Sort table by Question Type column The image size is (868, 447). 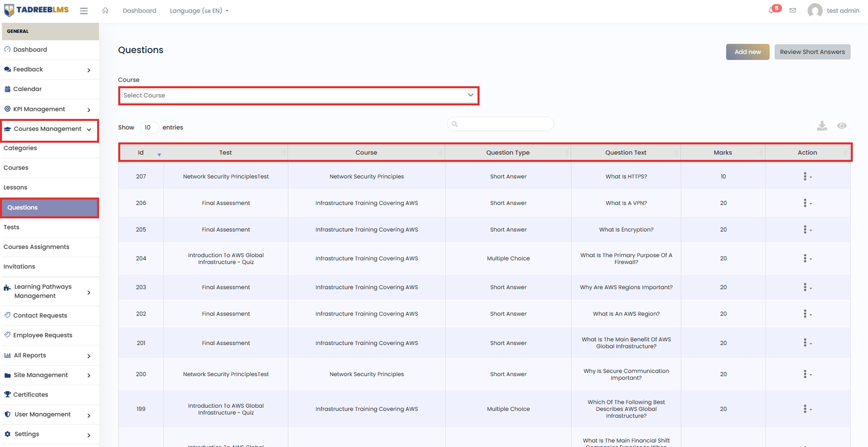click(x=508, y=152)
